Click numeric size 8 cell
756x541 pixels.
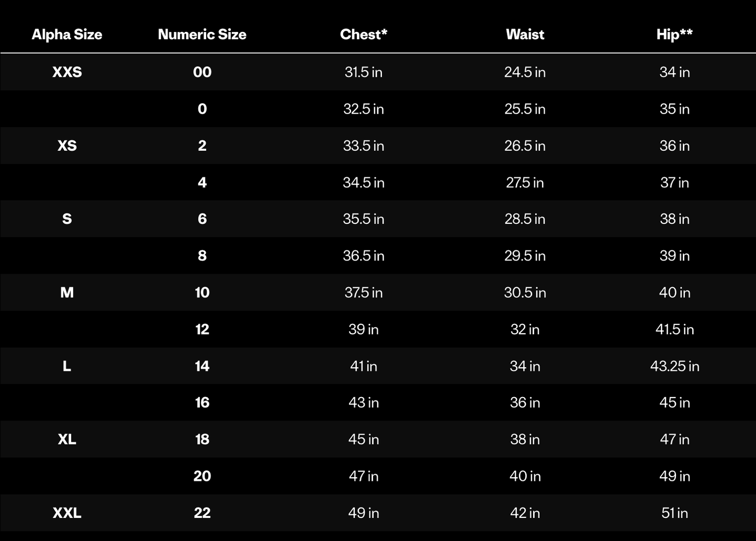pos(202,256)
